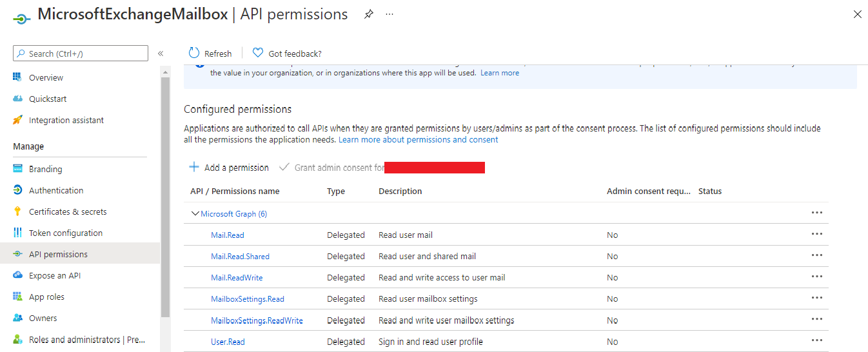
Task: Click the Status column header
Action: [x=710, y=191]
